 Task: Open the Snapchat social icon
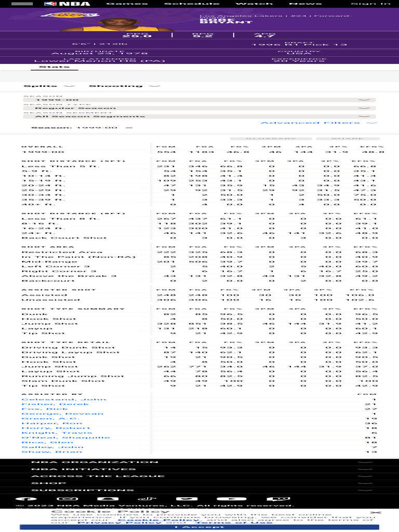[x=108, y=499]
